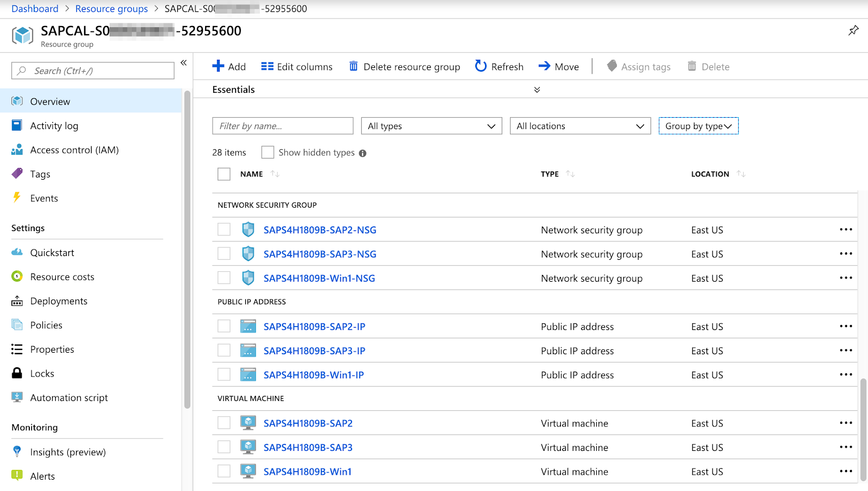Screen dimensions: 868x491
Task: Click the public IP icon for SAPS4H1809B-SAP2-IP
Action: click(248, 326)
